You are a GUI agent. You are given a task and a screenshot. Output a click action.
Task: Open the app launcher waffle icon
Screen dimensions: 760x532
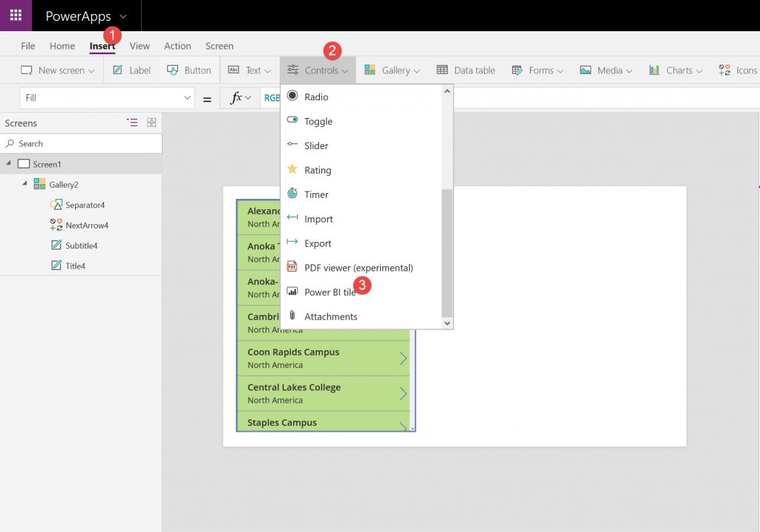click(16, 16)
